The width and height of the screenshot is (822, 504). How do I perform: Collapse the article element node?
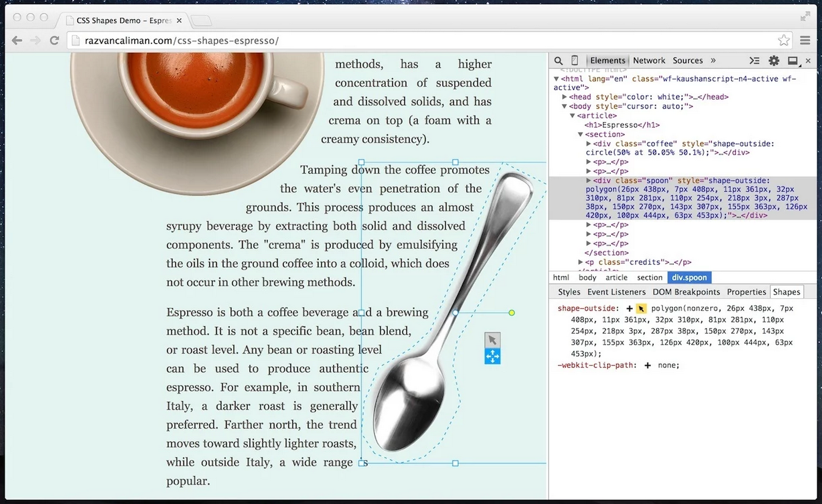572,116
